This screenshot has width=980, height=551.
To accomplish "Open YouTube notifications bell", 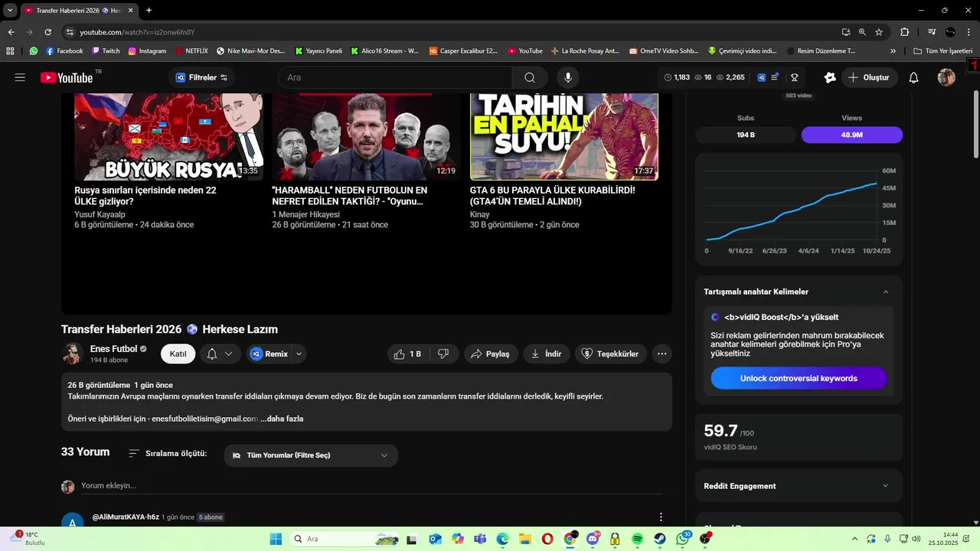I will (913, 77).
